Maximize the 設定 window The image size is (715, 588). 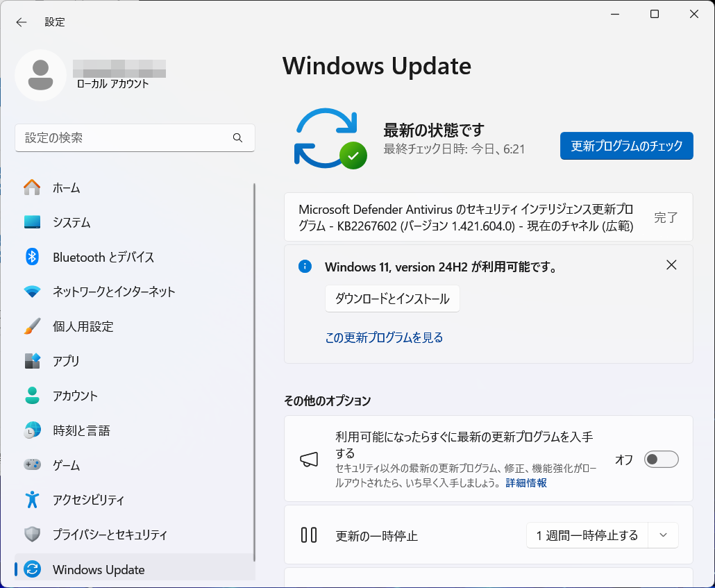point(655,14)
